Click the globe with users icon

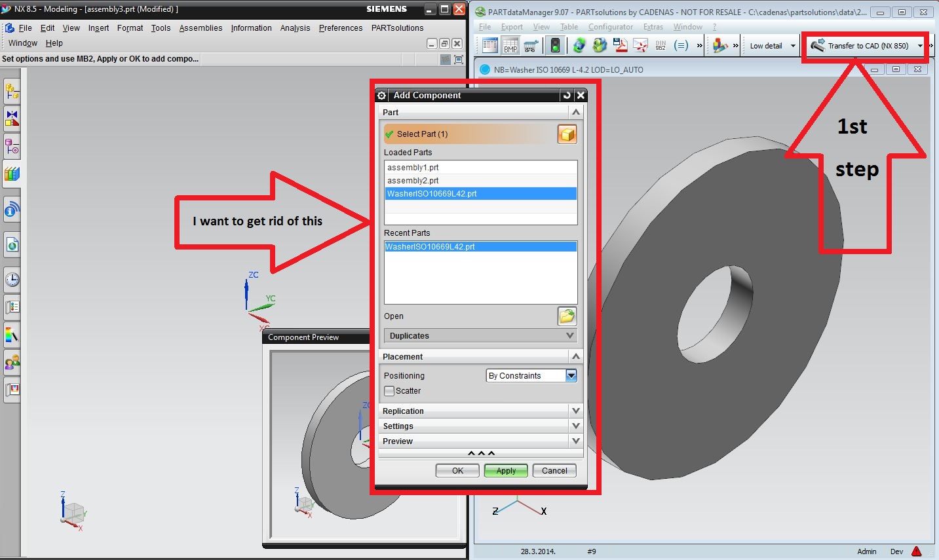(x=600, y=46)
